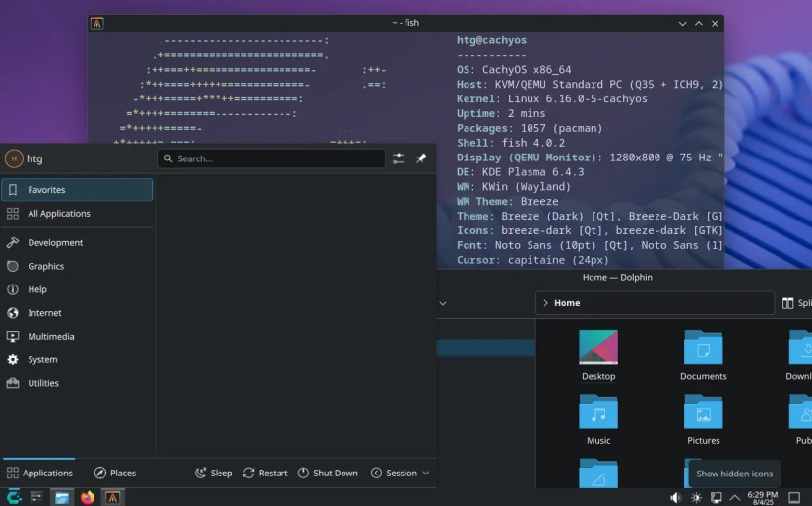Open the Pictures folder
The width and height of the screenshot is (812, 506).
(x=704, y=420)
